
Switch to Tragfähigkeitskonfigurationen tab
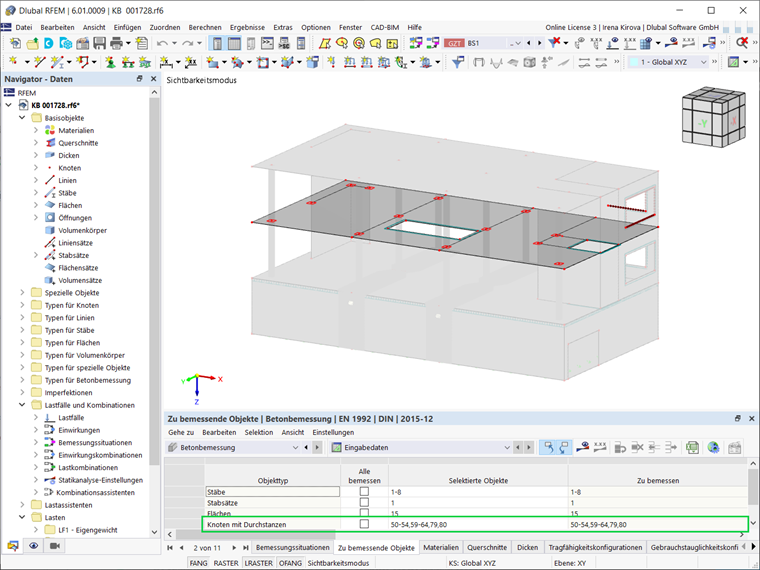(x=595, y=547)
